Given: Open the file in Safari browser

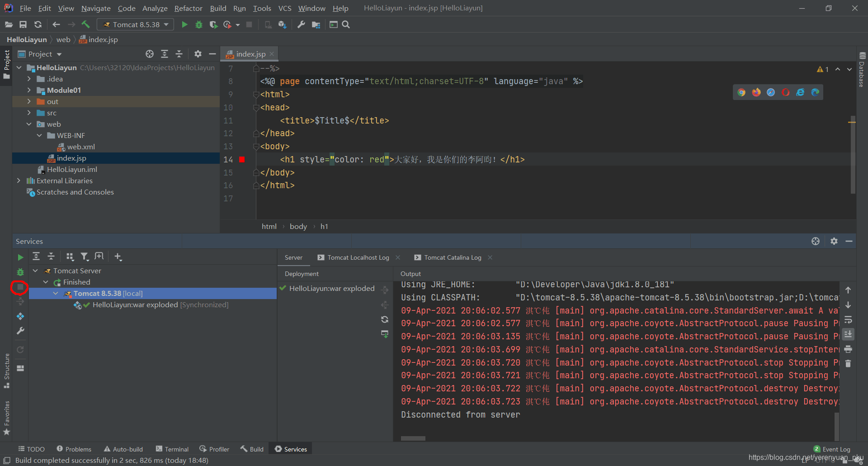Looking at the screenshot, I should tap(771, 92).
